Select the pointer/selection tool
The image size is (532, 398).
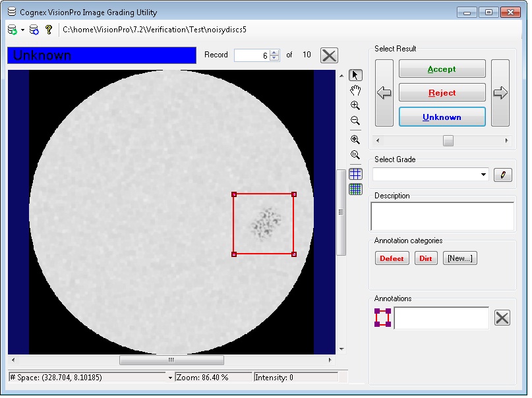click(355, 74)
